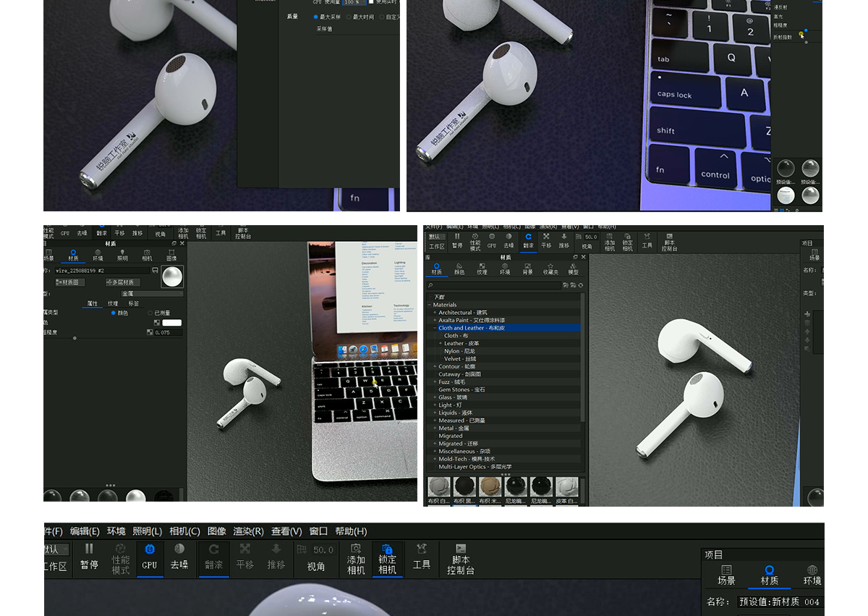
Task: Toggle GPU mode in the library screenshot
Action: (x=493, y=241)
